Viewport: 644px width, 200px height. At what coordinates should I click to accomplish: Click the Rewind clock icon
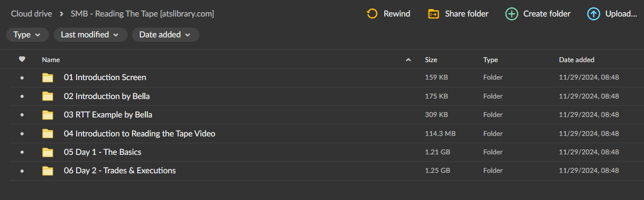pos(372,14)
